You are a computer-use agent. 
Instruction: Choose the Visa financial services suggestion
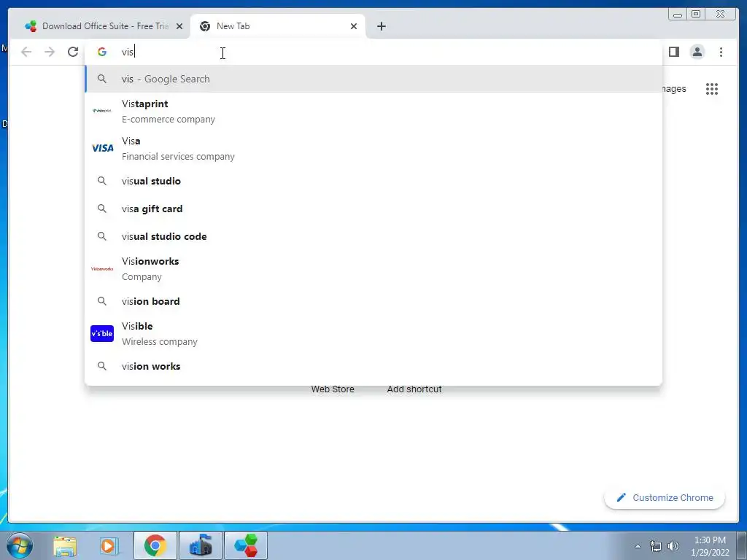[x=373, y=148]
